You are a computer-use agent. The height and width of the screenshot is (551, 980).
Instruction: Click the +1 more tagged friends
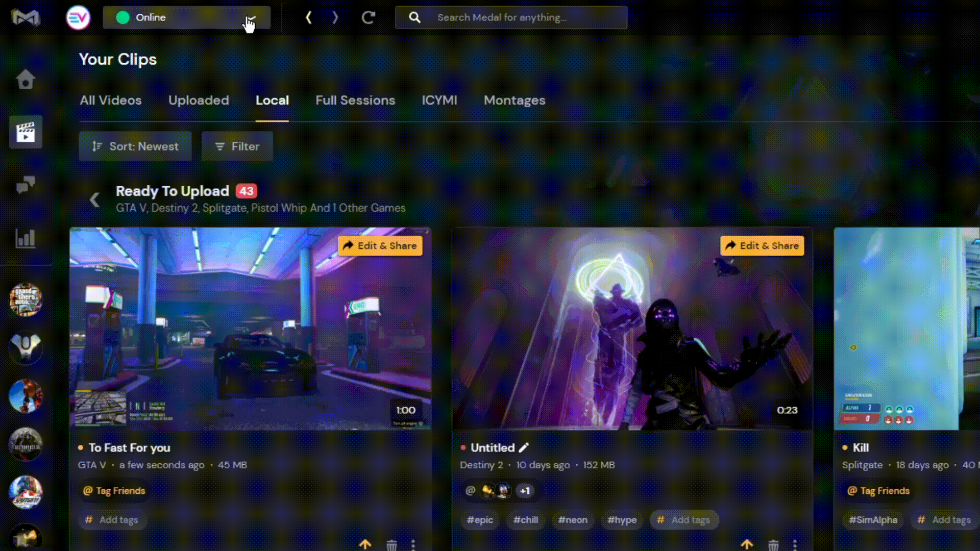tap(525, 491)
